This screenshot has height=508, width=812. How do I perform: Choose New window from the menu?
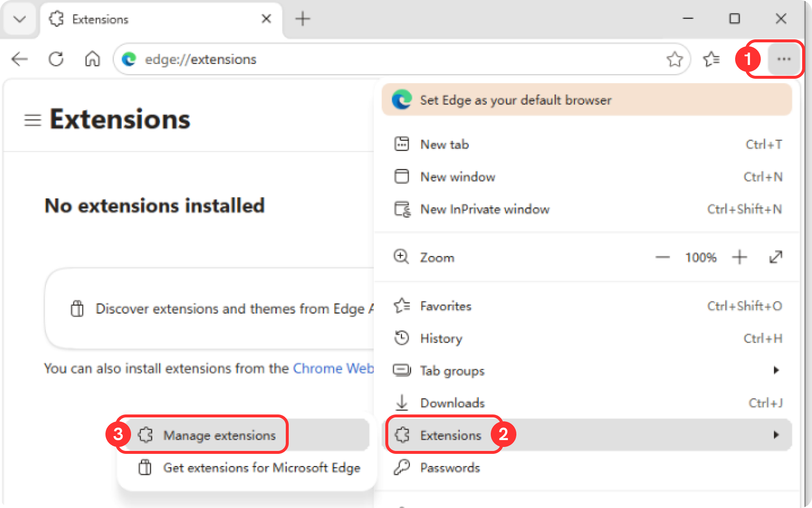[x=587, y=177]
